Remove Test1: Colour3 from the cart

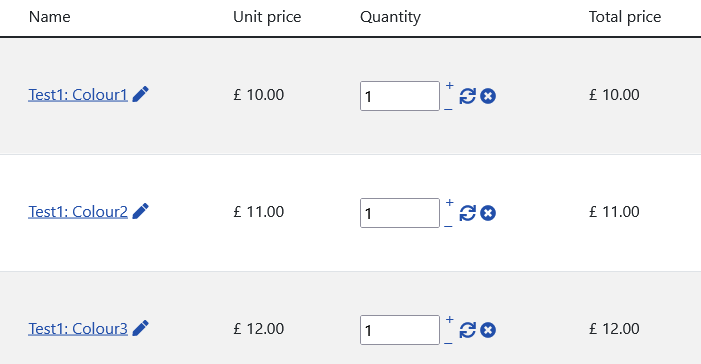tap(488, 330)
